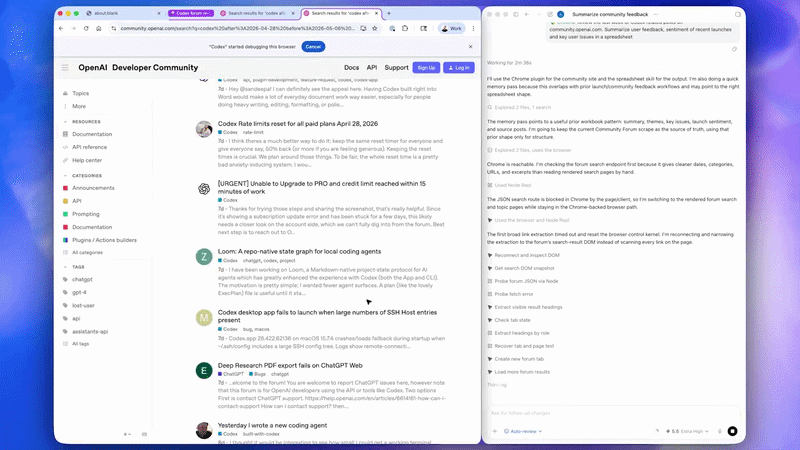The width and height of the screenshot is (800, 450).
Task: Bookmark this page with the star icon
Action: [x=375, y=29]
